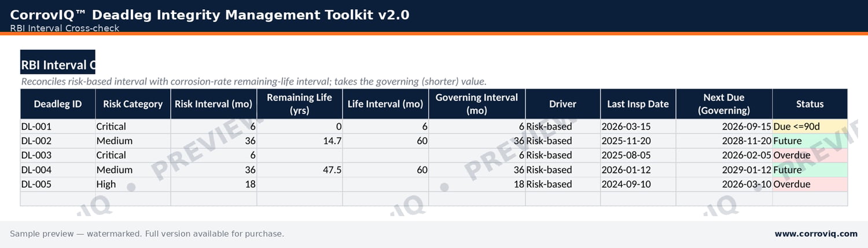
Task: Click the CorrovIQ toolkit title text
Action: pos(209,15)
